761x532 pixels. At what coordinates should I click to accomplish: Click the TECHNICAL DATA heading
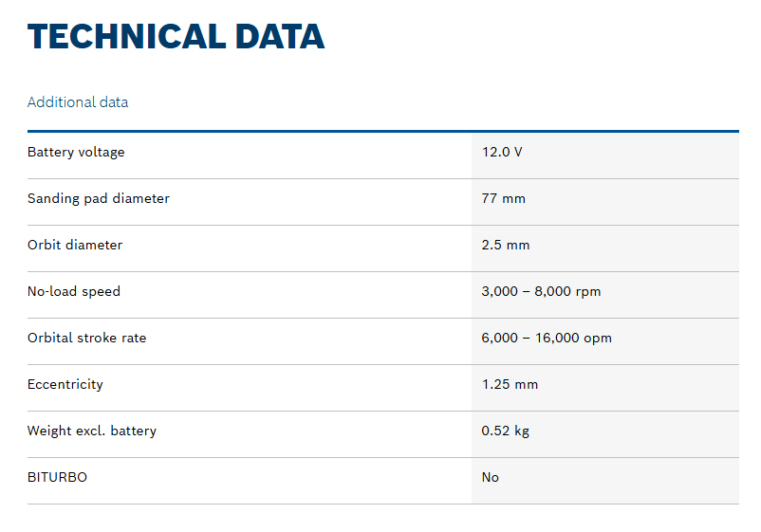coord(176,36)
